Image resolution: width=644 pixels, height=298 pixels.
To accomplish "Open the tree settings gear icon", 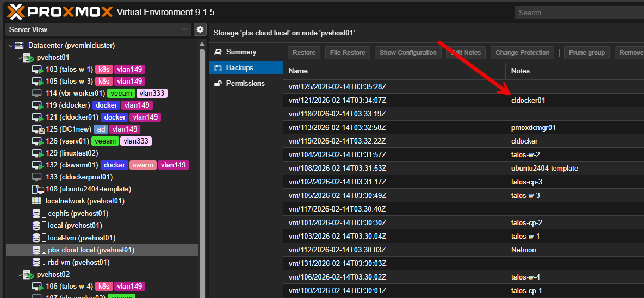I will [200, 29].
